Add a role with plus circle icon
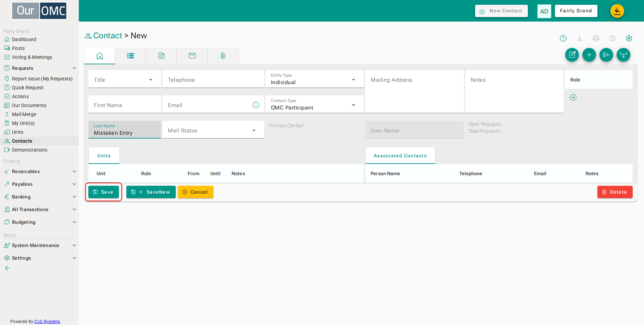 tap(573, 97)
